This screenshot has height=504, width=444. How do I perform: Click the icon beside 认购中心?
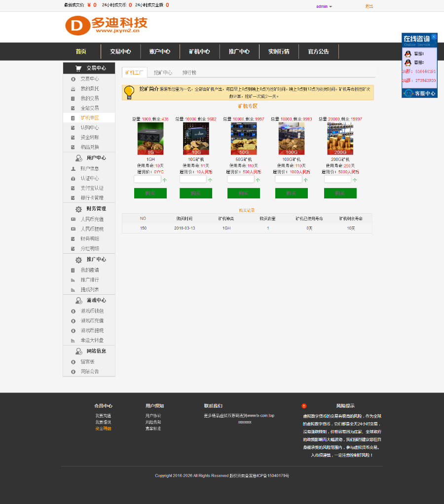click(x=73, y=128)
